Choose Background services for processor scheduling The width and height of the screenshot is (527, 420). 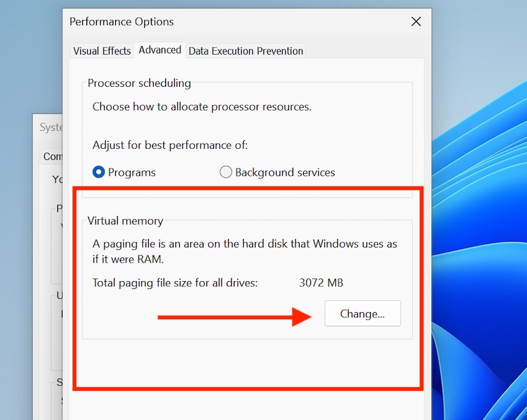[x=226, y=172]
